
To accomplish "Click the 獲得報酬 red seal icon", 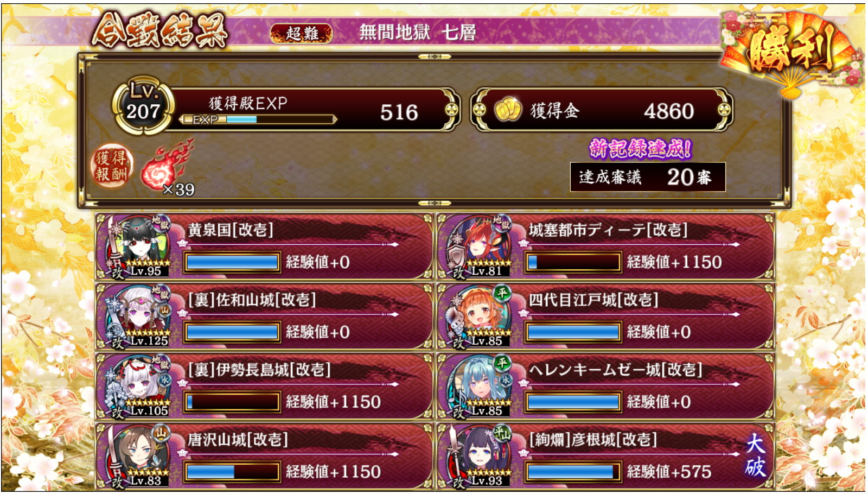I will click(x=111, y=166).
